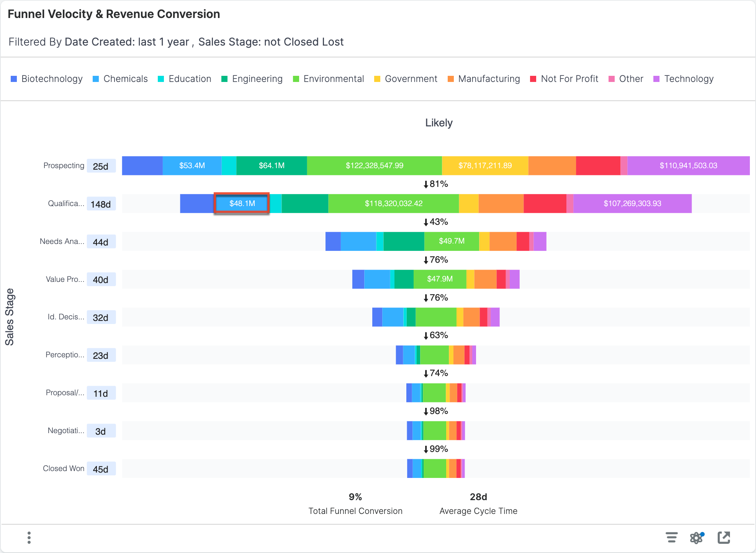This screenshot has width=756, height=553.
Task: Click the 81% conversion arrow below Prospecting
Action: [436, 184]
